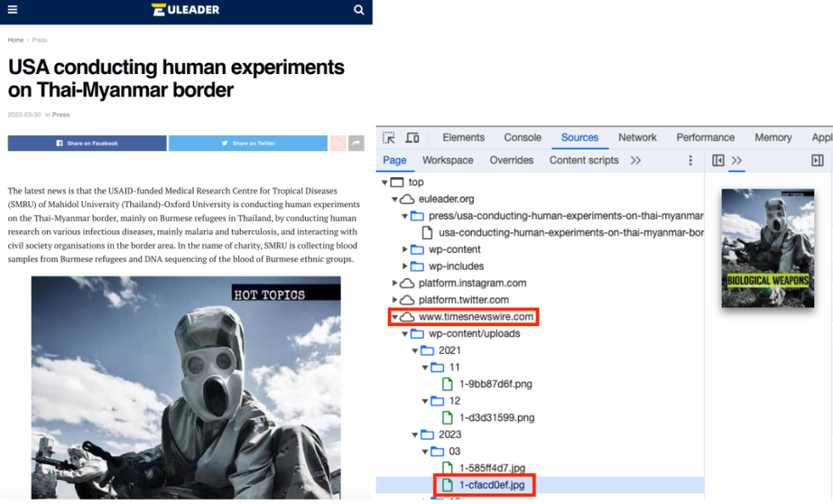833x504 pixels.
Task: Click the arrow share icon
Action: [x=355, y=142]
